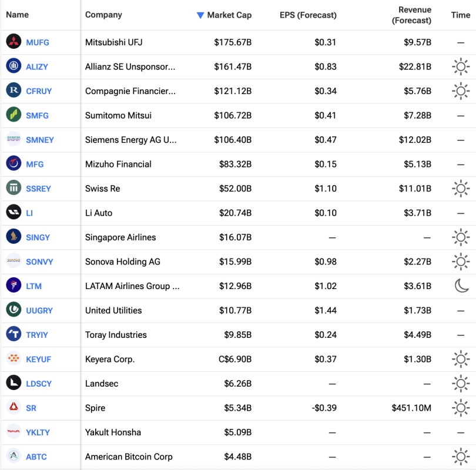Viewport: 476px width, 470px height.
Task: Open the ABTC ticker link
Action: point(36,456)
